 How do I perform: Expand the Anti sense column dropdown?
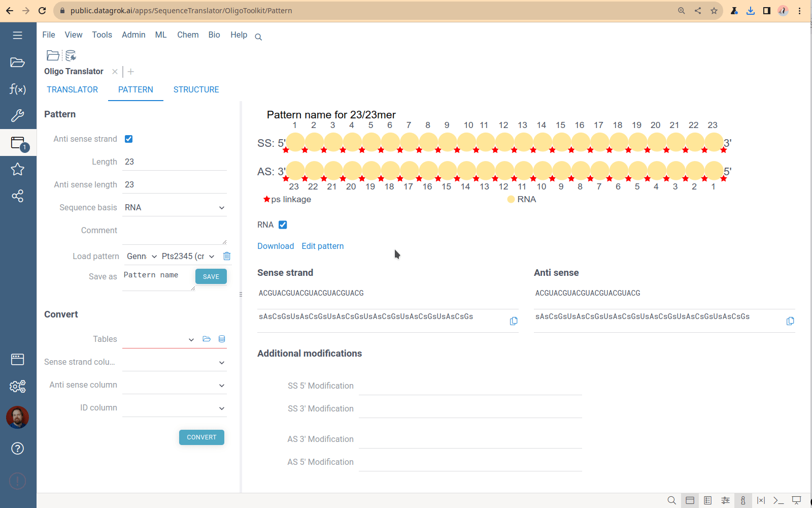coord(222,385)
